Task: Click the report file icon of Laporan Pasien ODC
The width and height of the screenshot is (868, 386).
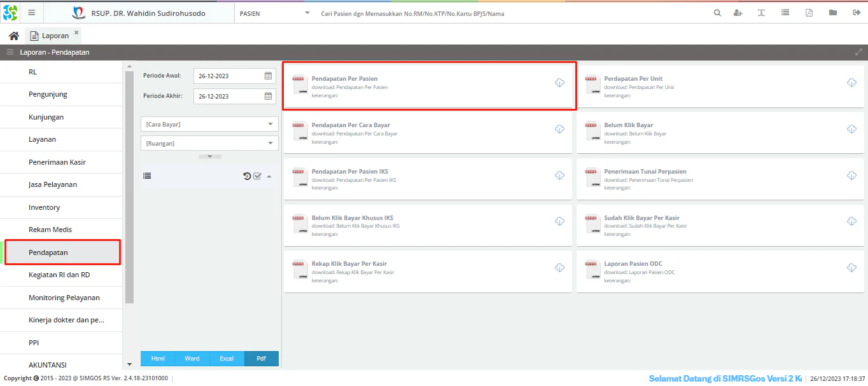Action: (592, 271)
